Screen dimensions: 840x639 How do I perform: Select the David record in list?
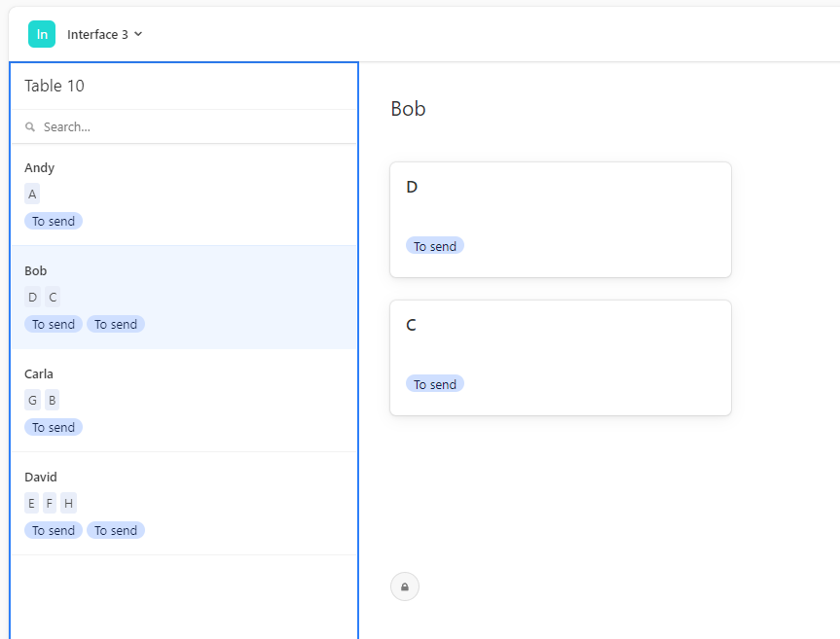click(x=184, y=504)
